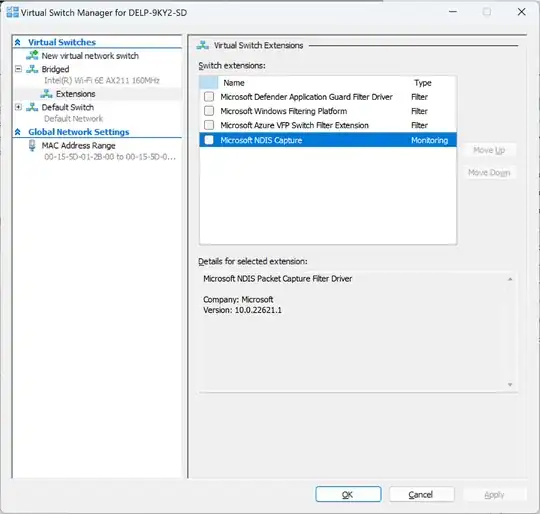The width and height of the screenshot is (540, 514).
Task: Click the Apply button
Action: (x=494, y=494)
